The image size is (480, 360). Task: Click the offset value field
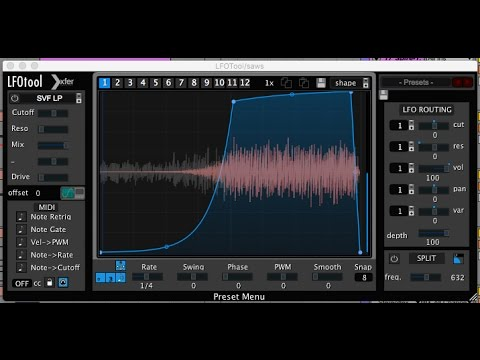(38, 193)
